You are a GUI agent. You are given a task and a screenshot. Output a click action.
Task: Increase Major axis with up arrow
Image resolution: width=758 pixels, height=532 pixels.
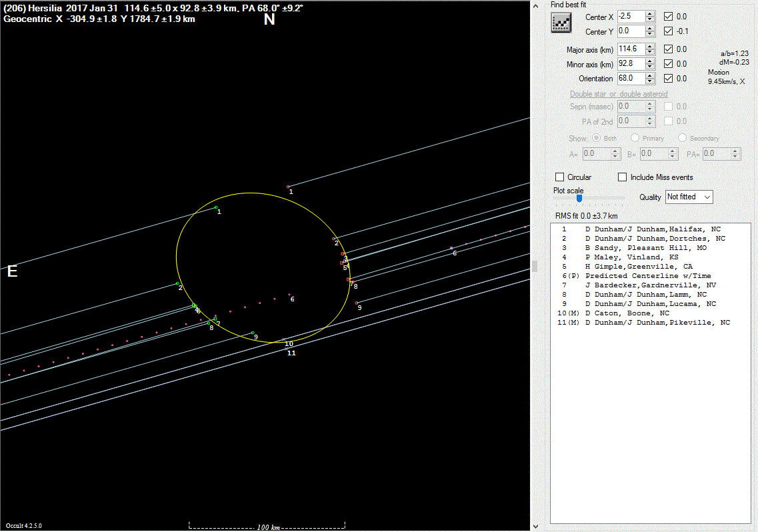[650, 46]
